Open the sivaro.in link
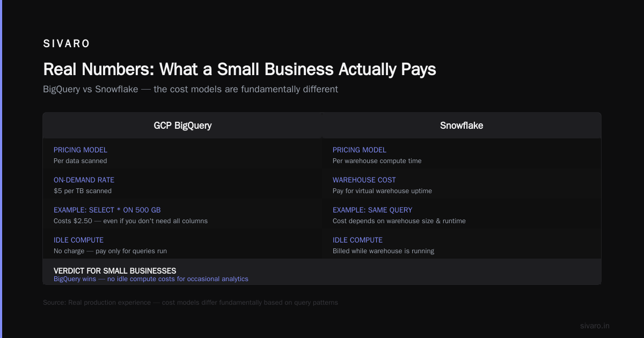This screenshot has width=644, height=338. 595,326
